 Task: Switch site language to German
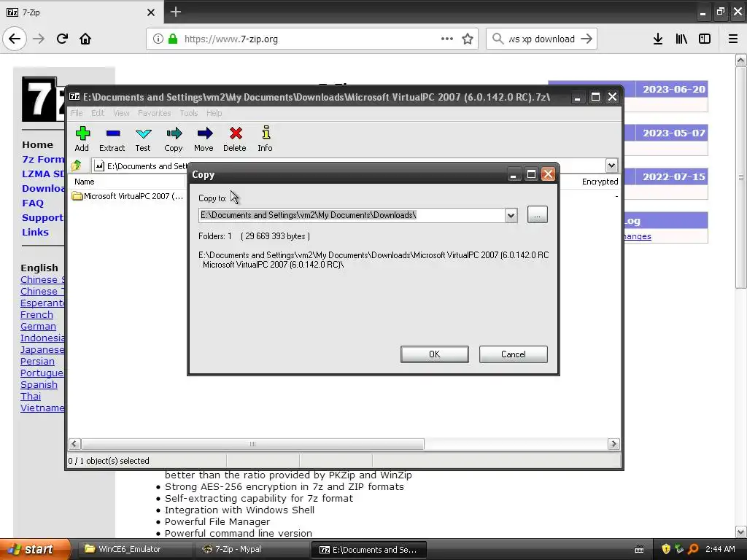[x=38, y=327]
